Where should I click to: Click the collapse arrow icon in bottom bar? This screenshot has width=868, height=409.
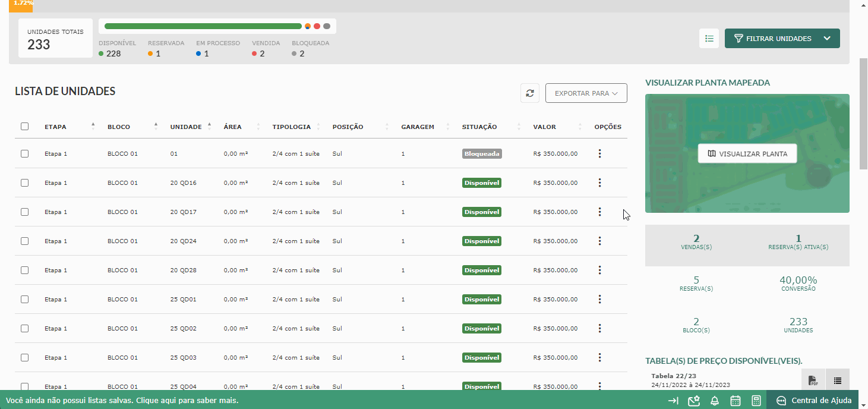tap(673, 401)
